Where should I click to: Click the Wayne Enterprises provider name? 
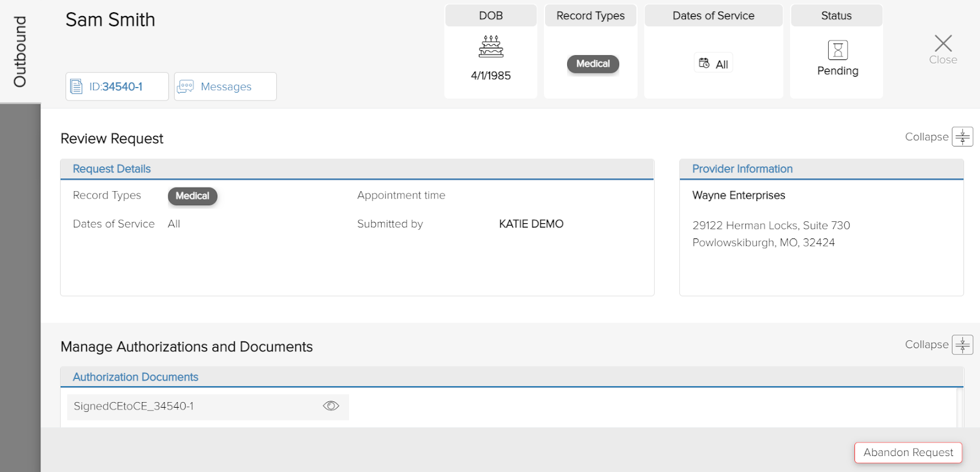click(x=739, y=195)
